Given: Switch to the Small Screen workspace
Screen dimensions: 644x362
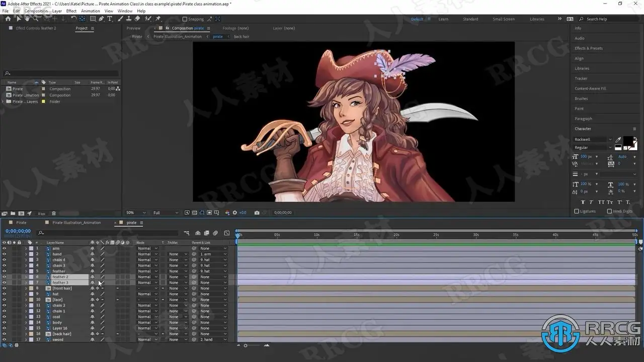Looking at the screenshot, I should (x=503, y=19).
